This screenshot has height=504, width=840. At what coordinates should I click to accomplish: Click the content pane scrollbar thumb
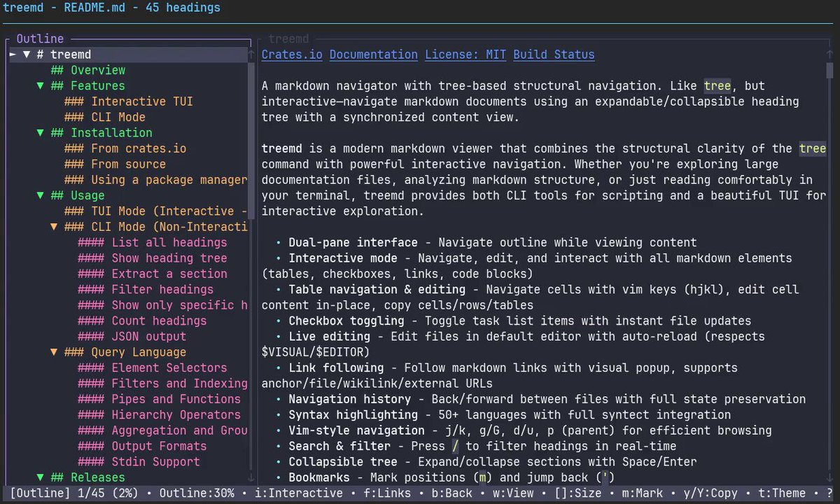tap(829, 70)
